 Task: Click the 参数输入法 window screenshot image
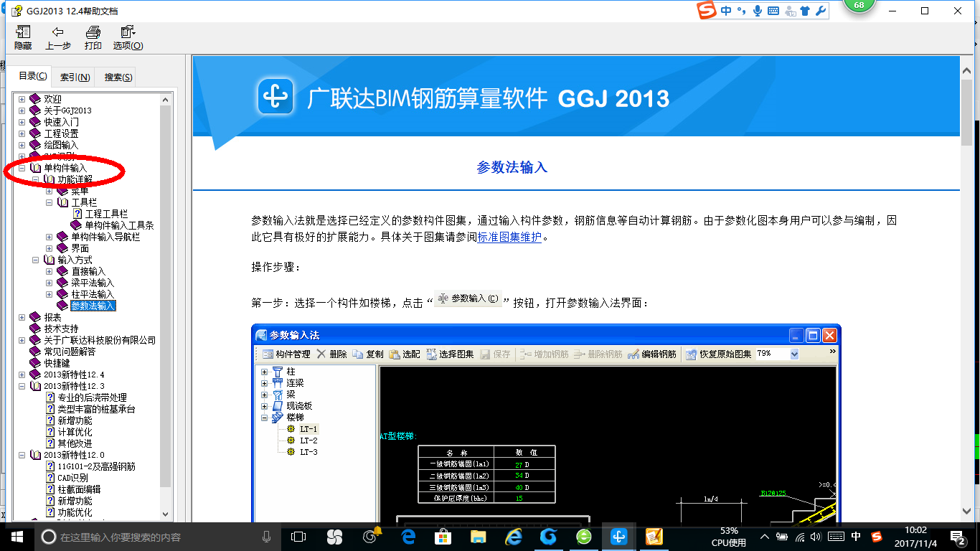click(x=546, y=423)
